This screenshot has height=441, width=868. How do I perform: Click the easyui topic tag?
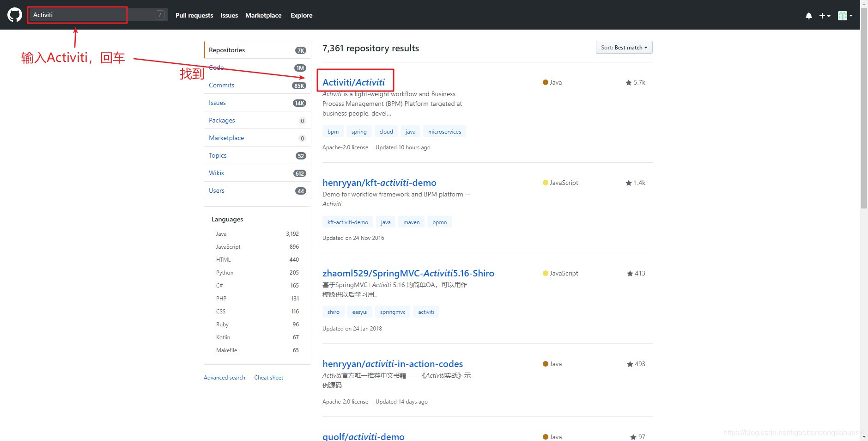tap(359, 312)
